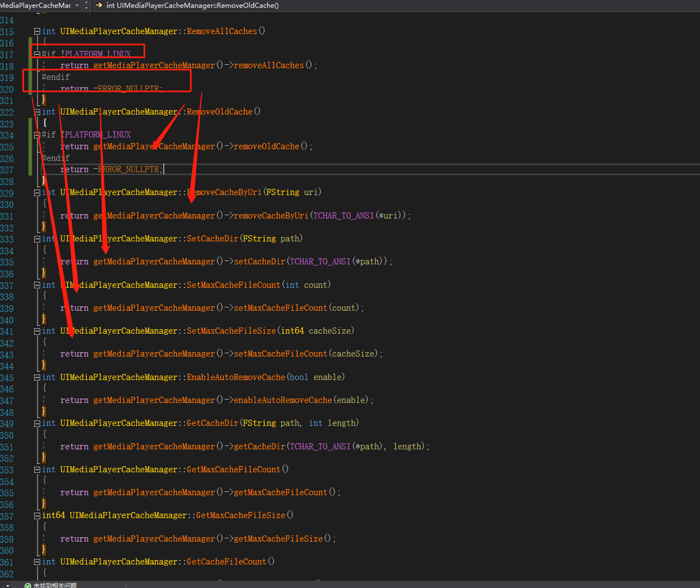Click the 未找到相关问题 status message
Image resolution: width=700 pixels, height=588 pixels.
[56, 585]
